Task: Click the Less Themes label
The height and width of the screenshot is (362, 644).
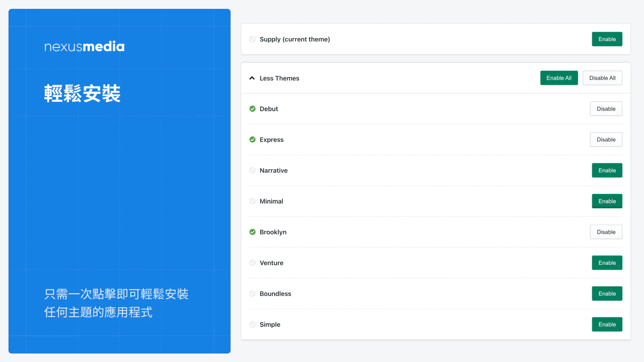Action: tap(279, 78)
